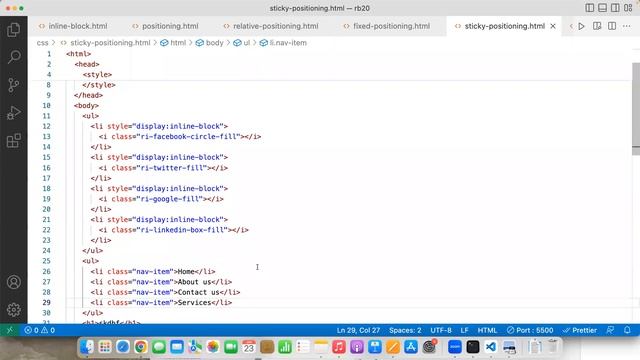640x360 pixels.
Task: Customize layout icon in title bar
Action: click(x=628, y=8)
